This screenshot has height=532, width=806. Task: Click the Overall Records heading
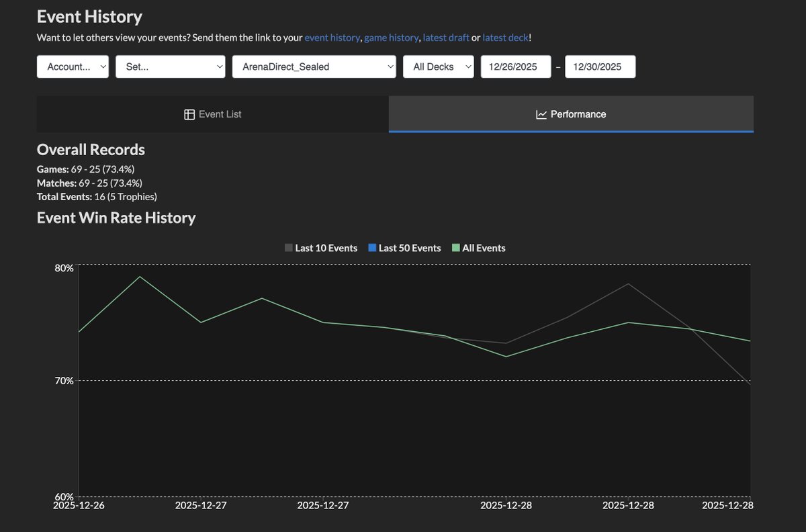(91, 149)
